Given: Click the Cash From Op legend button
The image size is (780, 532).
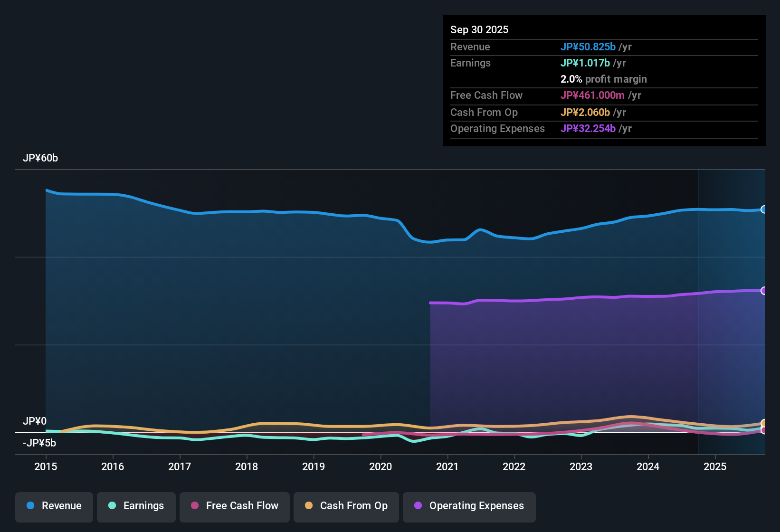Looking at the screenshot, I should pyautogui.click(x=346, y=506).
